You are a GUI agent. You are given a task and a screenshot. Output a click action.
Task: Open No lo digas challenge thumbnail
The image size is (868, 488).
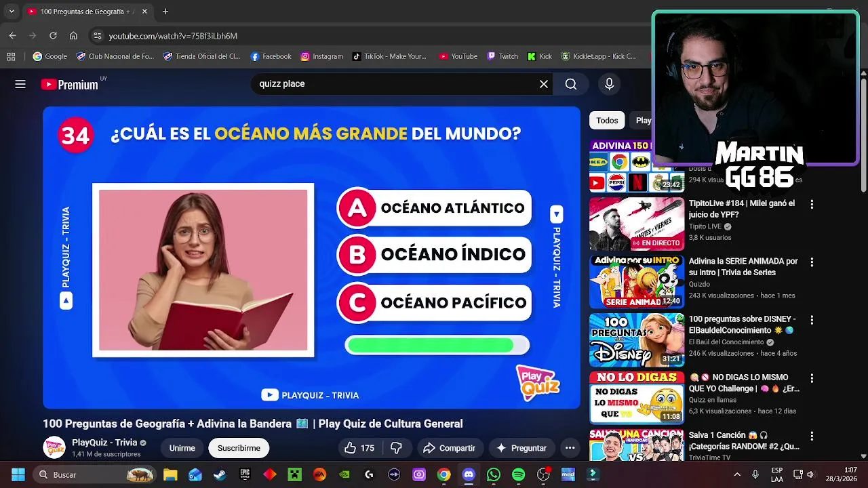[637, 398]
